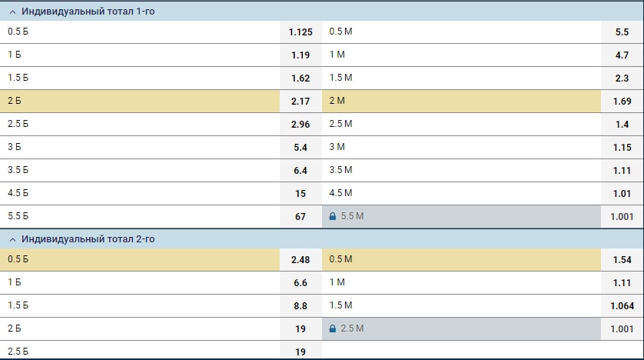This screenshot has height=360, width=644.
Task: Pick 3.5 Б at odds 6.4
Action: pos(300,171)
